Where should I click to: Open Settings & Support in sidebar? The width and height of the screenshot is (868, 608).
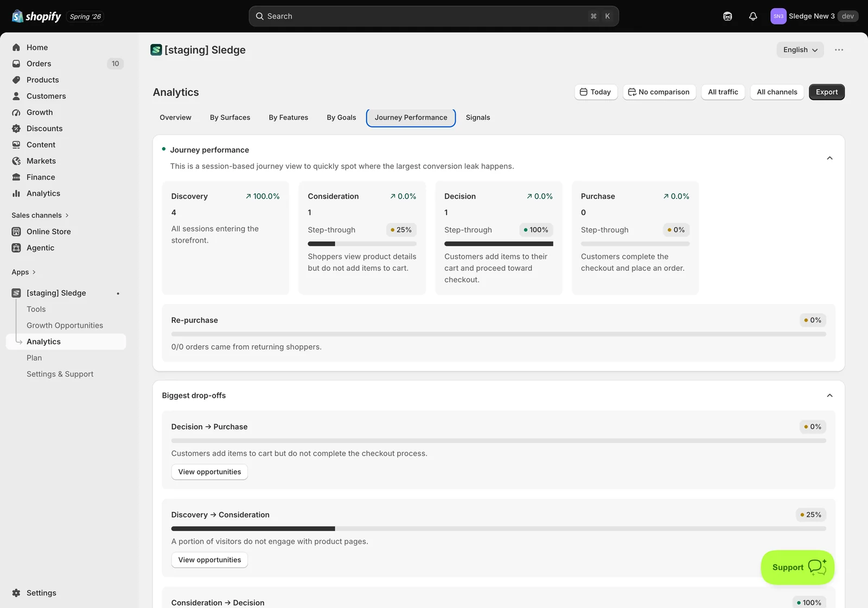pyautogui.click(x=60, y=375)
